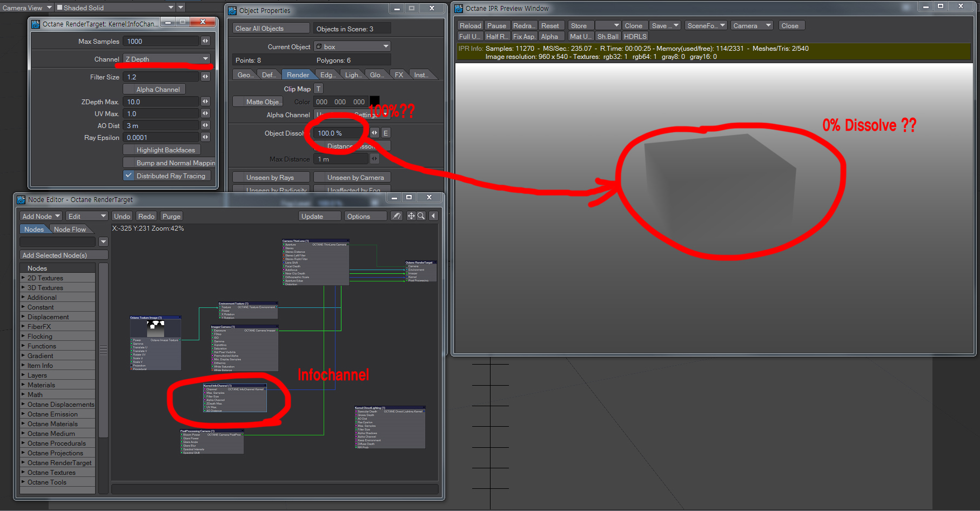Click the Sh.Ball button in IPR window
Screen dimensions: 980x511
[x=608, y=36]
